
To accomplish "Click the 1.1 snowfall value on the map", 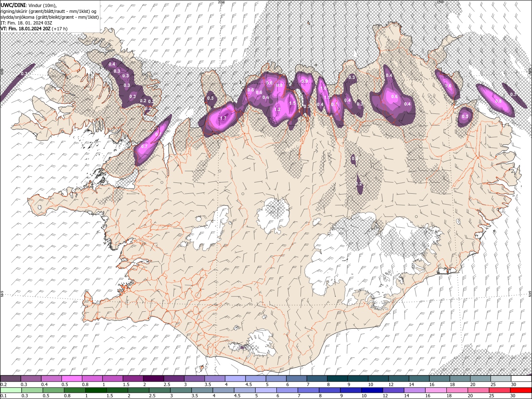I will click(327, 98).
